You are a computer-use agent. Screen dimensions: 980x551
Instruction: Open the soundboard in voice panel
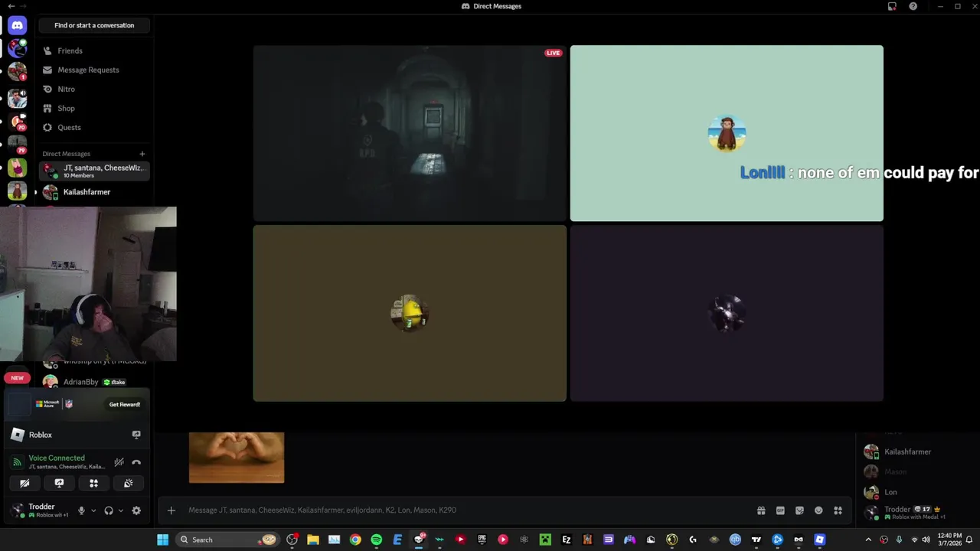(x=128, y=483)
